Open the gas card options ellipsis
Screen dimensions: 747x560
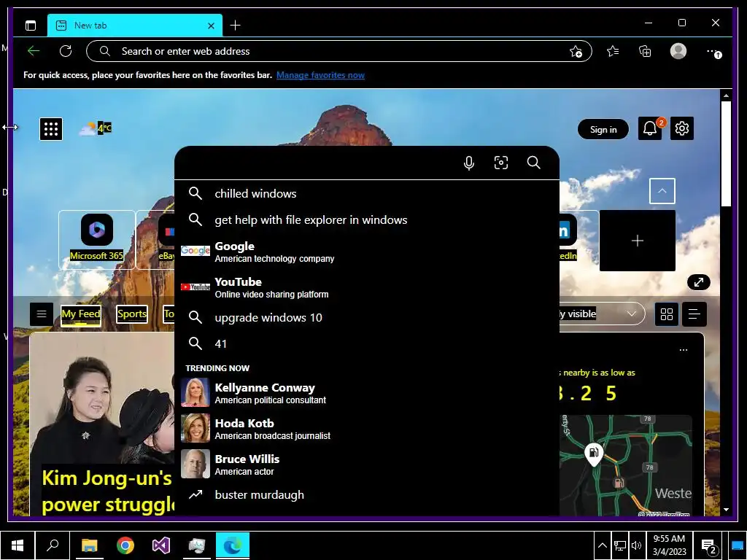[683, 350]
